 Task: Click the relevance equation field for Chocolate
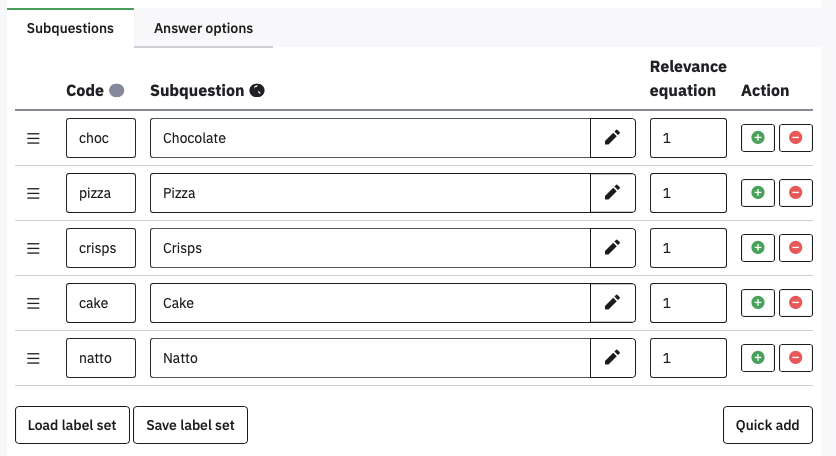(688, 138)
